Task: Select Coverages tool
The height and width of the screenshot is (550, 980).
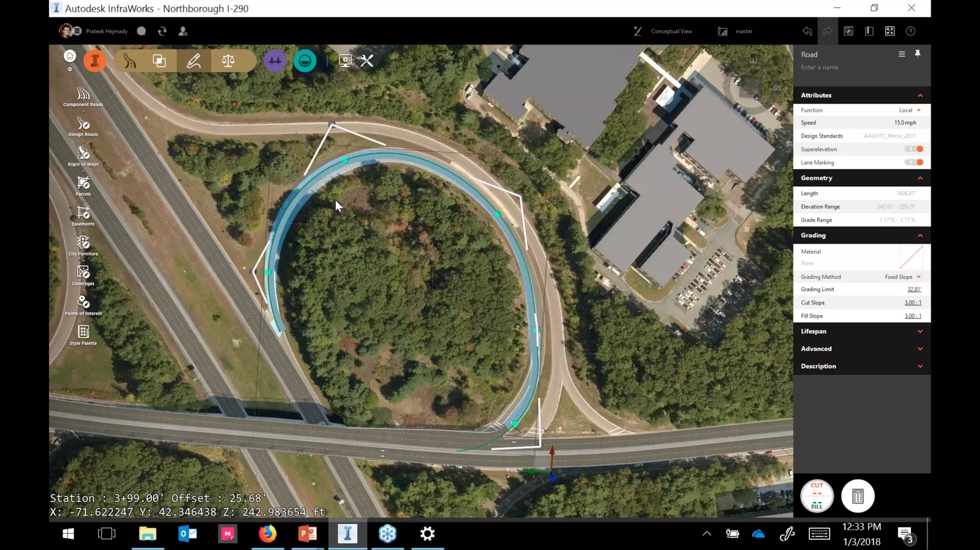Action: click(x=83, y=276)
